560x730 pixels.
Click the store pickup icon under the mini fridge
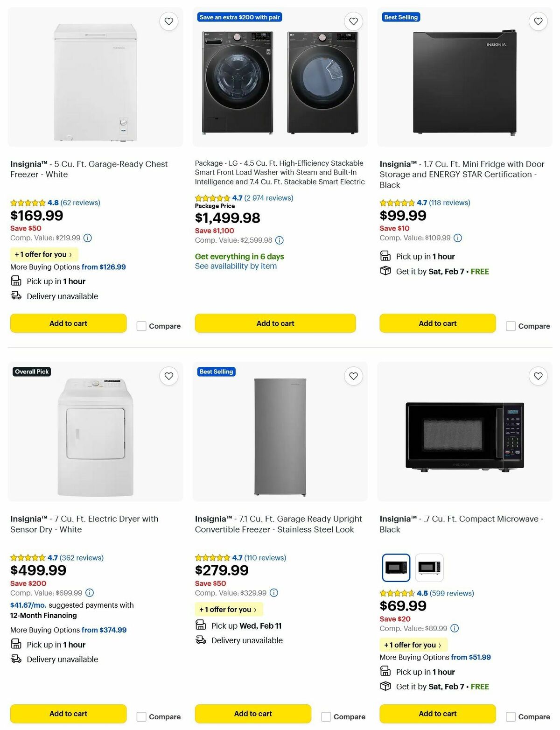click(385, 256)
